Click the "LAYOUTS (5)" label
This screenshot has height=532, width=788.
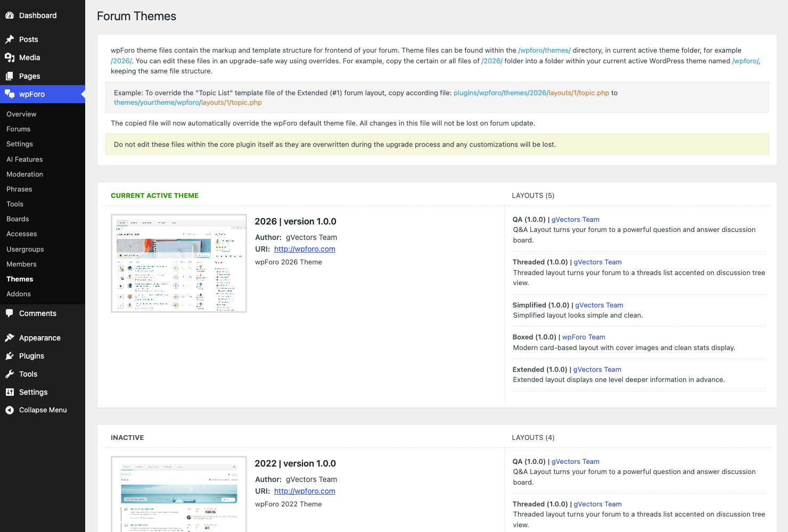[533, 196]
